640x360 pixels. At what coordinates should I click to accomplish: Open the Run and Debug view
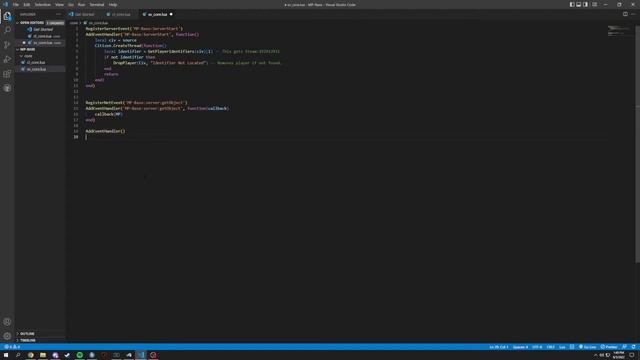(7, 60)
